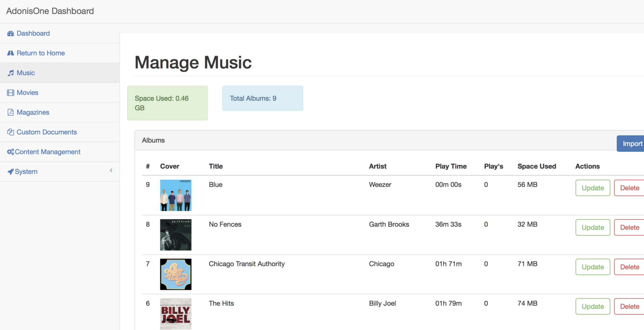Delete The Hits album by Billy Joel

point(629,306)
